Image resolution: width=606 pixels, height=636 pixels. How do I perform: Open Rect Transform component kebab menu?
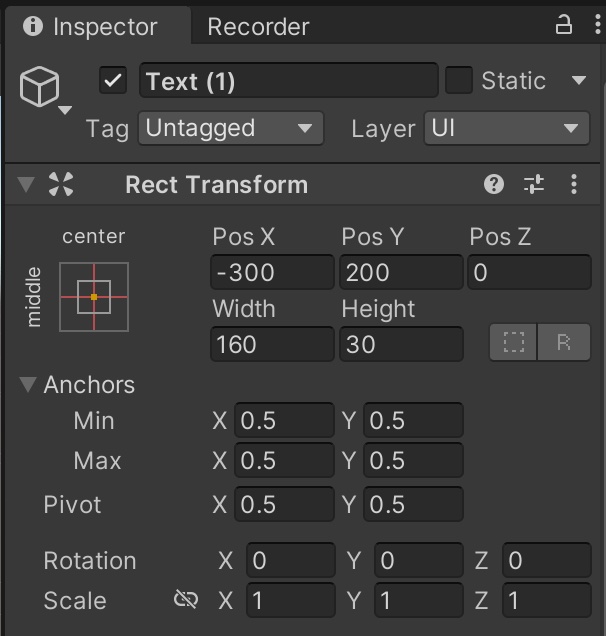pos(574,184)
